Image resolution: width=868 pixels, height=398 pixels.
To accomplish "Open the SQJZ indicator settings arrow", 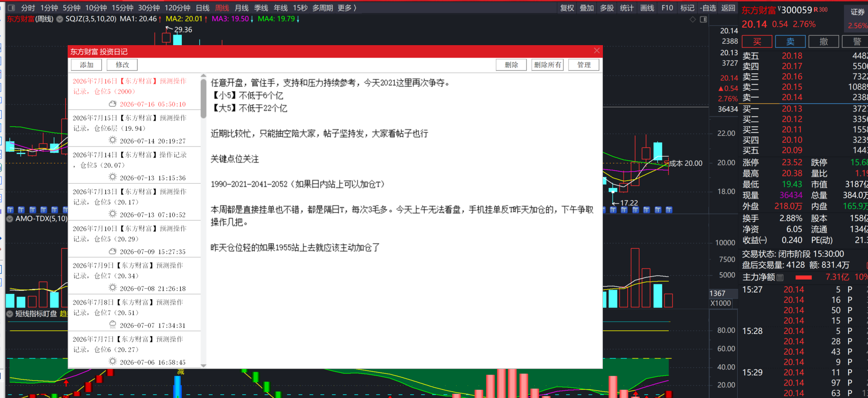I will coord(59,19).
